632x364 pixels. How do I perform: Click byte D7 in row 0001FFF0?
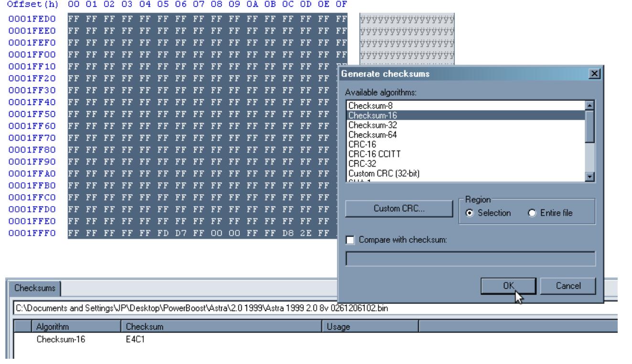coord(180,233)
